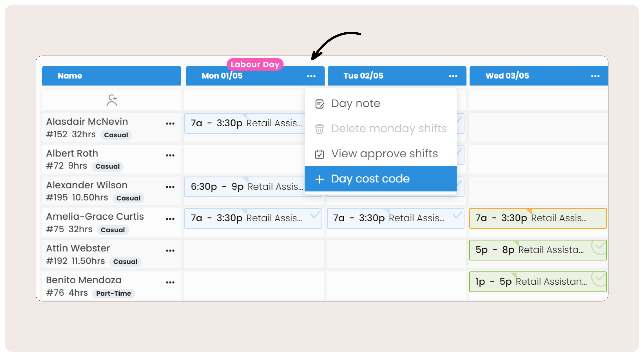
Task: Expand the Wed 03/05 column options menu
Action: tap(595, 76)
